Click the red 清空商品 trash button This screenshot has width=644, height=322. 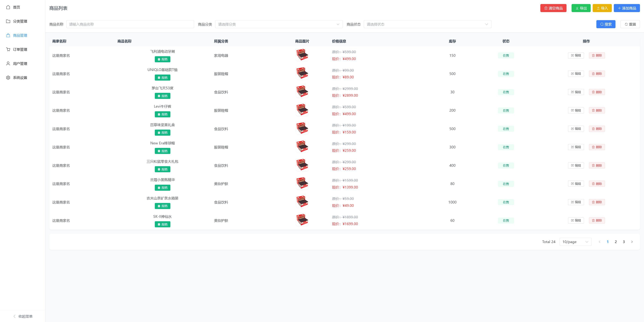(x=553, y=8)
